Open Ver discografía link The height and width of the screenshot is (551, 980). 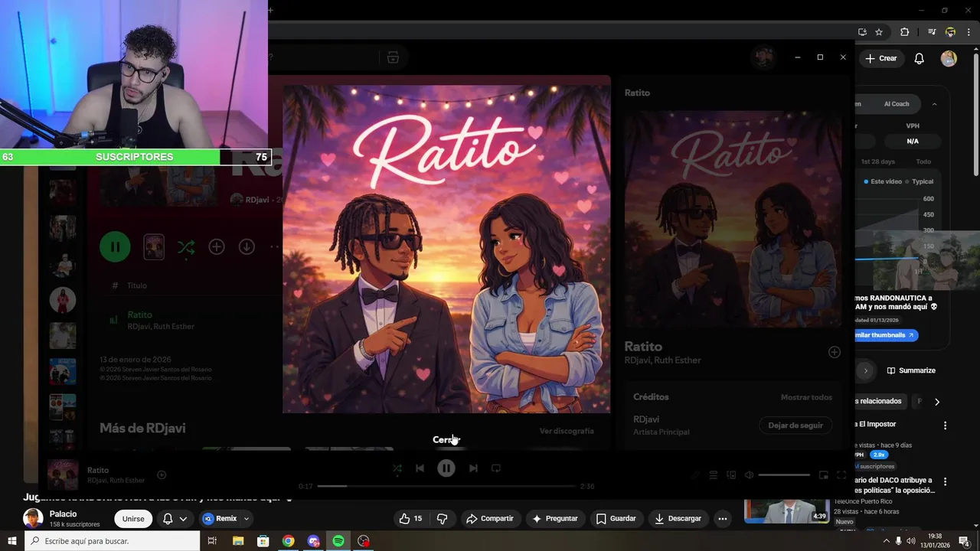[x=567, y=431]
